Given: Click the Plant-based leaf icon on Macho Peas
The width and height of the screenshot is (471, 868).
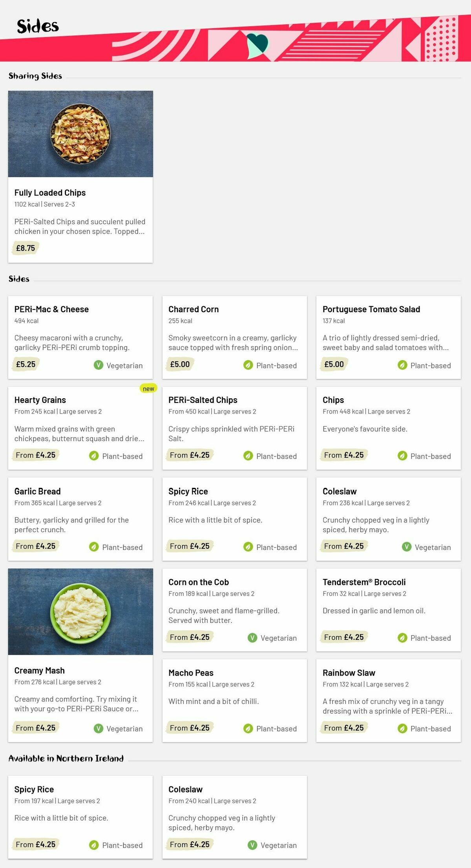Looking at the screenshot, I should pos(248,729).
